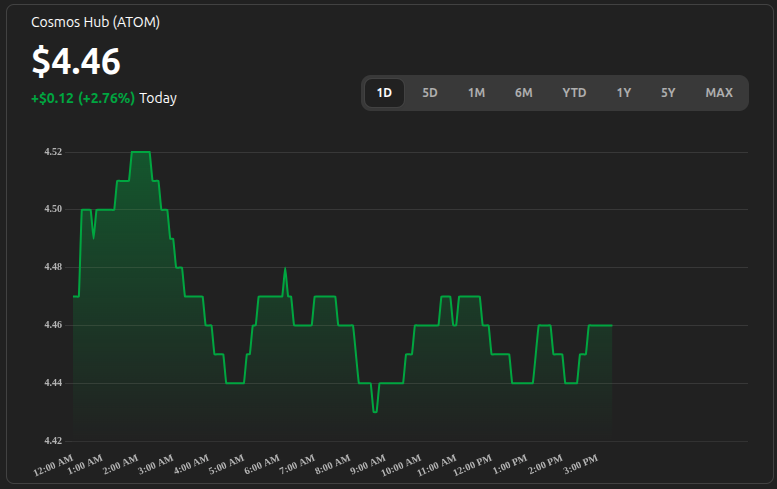Switch to the 5D range
The height and width of the screenshot is (489, 777).
click(430, 93)
